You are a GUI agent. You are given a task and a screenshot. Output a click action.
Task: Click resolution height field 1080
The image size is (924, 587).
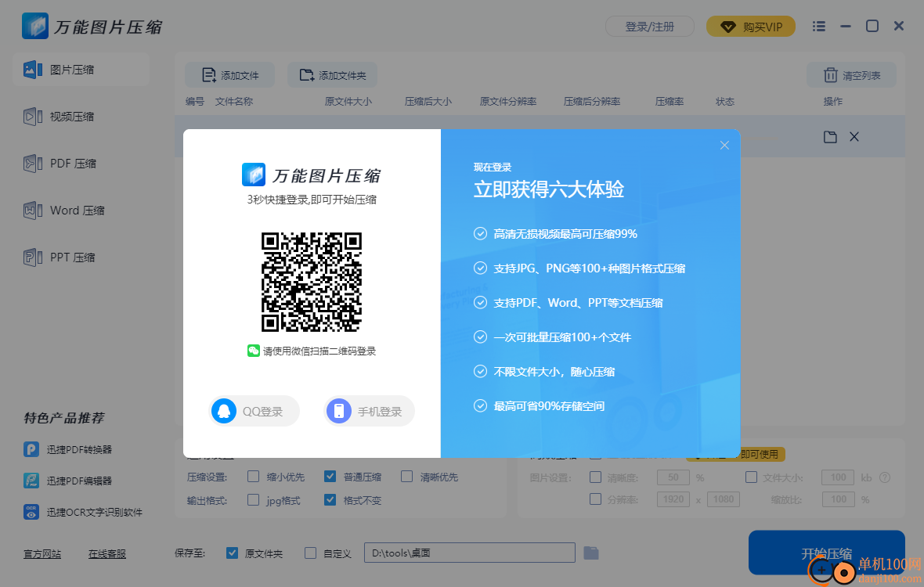(723, 499)
